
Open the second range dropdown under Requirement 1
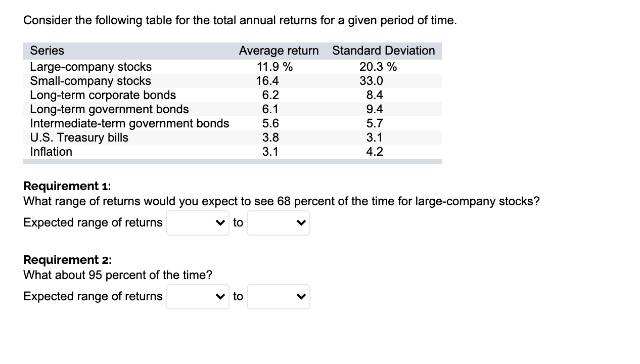[x=278, y=222]
